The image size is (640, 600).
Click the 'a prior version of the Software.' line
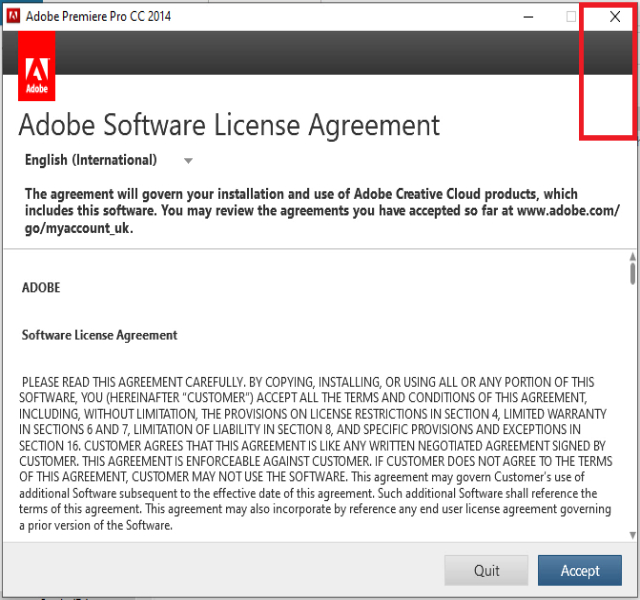coord(96,525)
